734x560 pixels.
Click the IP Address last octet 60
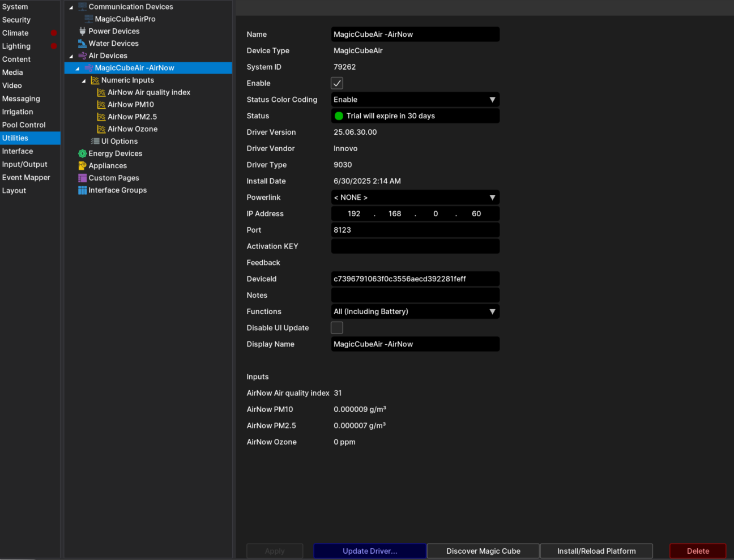point(476,214)
